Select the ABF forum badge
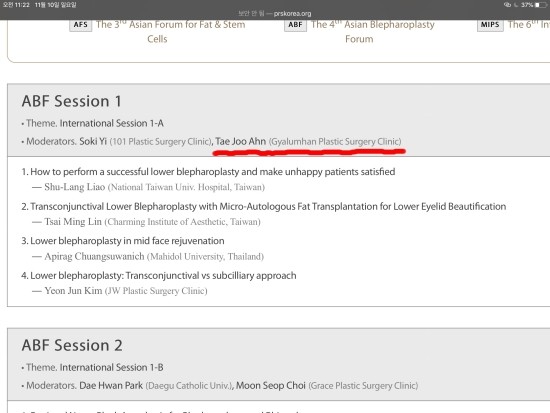Viewport: 550px width, 413px height. (x=295, y=25)
